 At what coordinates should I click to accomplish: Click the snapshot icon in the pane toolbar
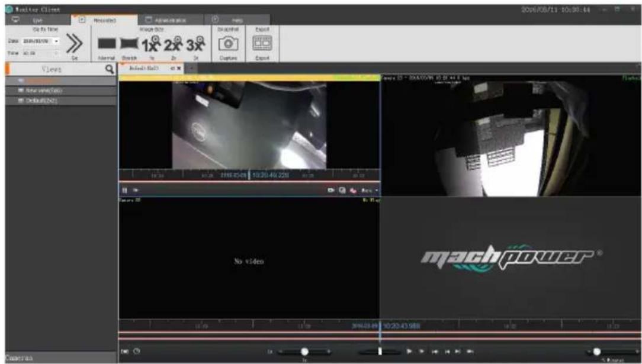(x=342, y=191)
